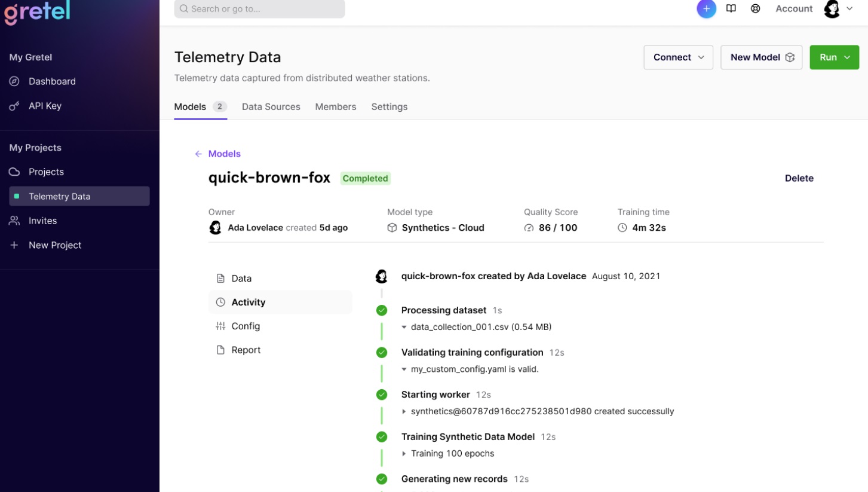The image size is (868, 492).
Task: Click the search magnifier icon
Action: [x=184, y=9]
